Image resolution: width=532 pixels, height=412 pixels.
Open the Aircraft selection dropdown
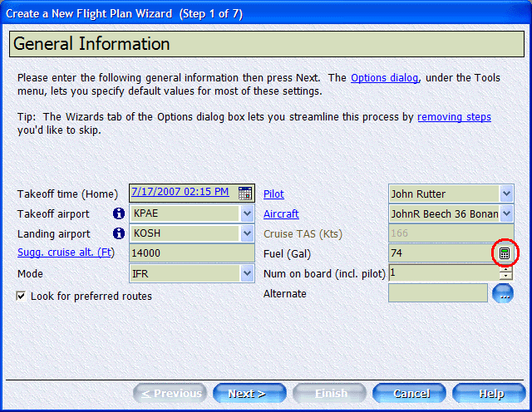pos(506,213)
